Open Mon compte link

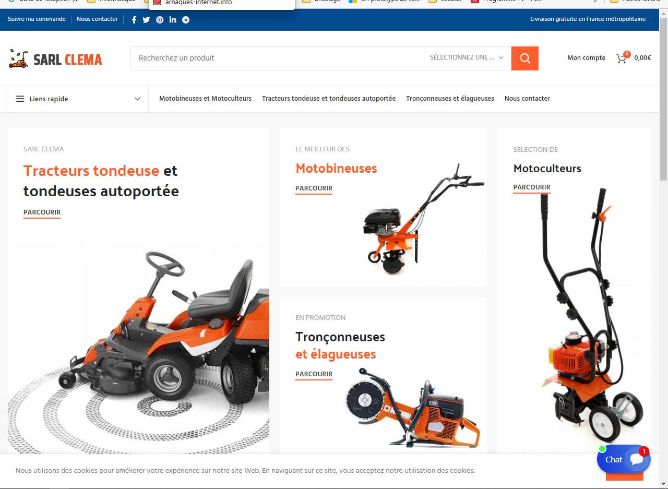586,58
